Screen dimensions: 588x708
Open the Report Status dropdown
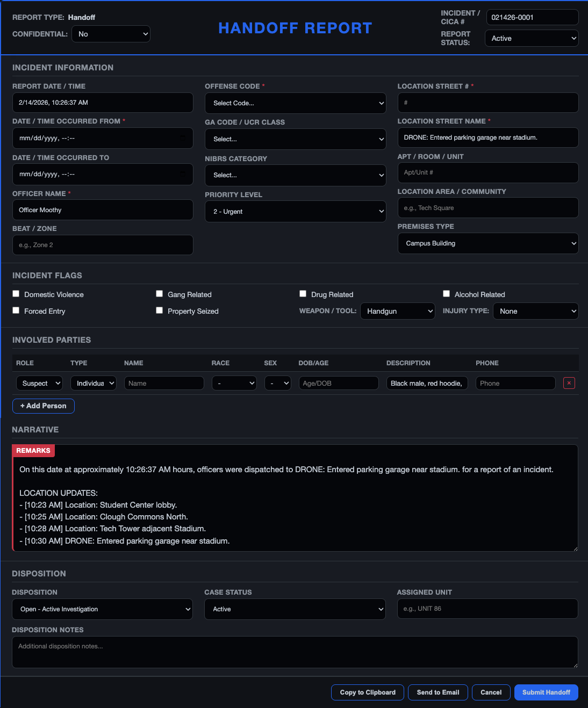[x=531, y=38]
